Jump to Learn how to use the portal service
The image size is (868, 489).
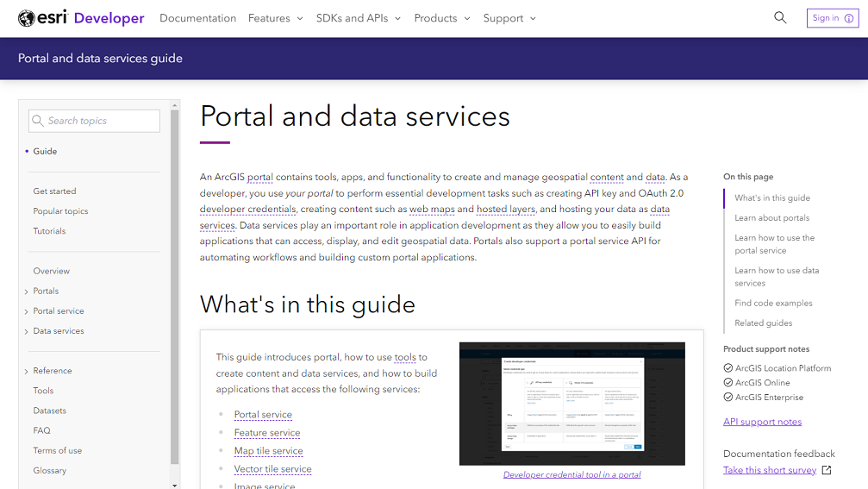tap(774, 244)
